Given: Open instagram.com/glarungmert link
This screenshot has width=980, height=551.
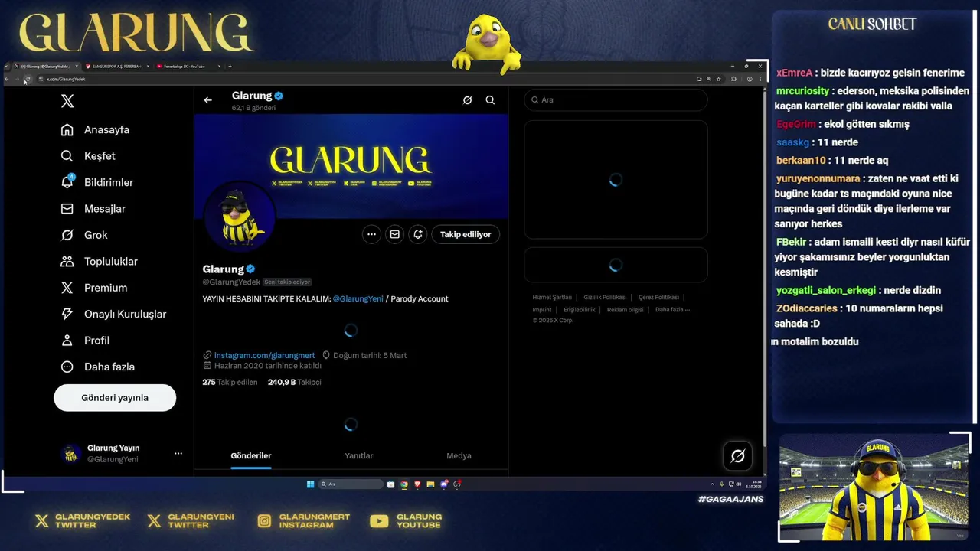Looking at the screenshot, I should pos(264,356).
